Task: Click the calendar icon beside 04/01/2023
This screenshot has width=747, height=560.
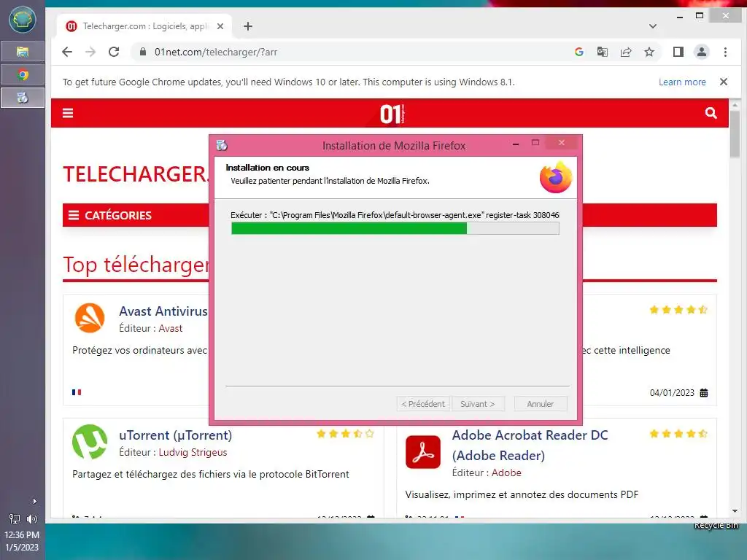Action: pyautogui.click(x=704, y=393)
